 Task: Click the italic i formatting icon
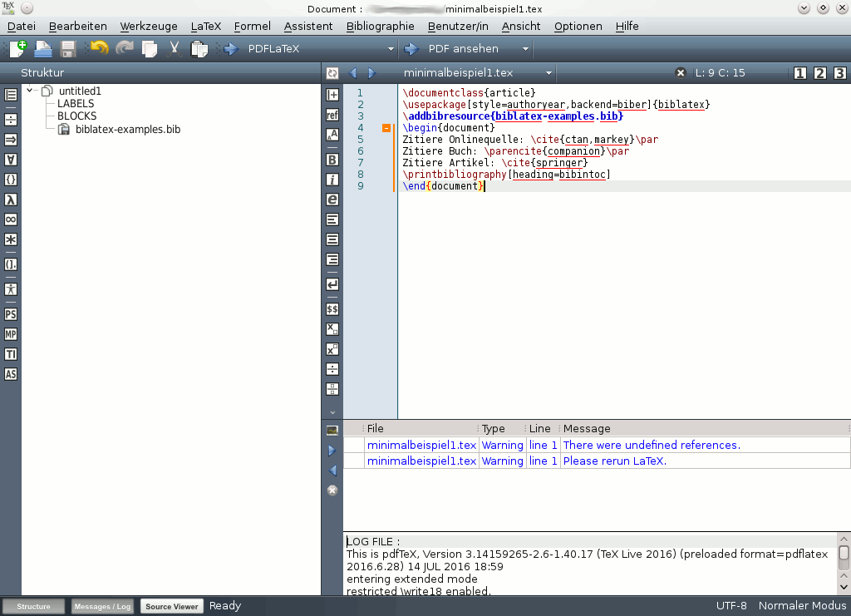click(332, 180)
